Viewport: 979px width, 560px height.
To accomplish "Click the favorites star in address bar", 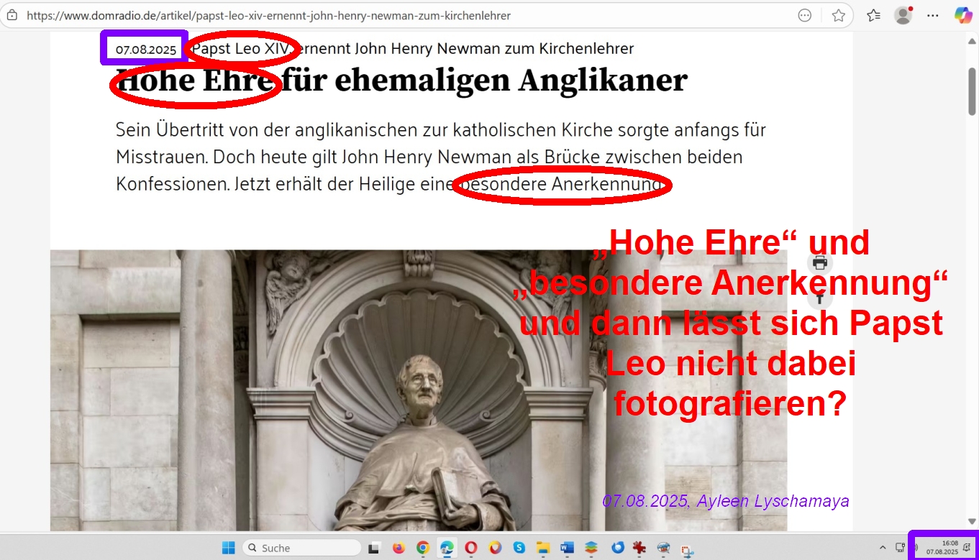I will (x=838, y=15).
